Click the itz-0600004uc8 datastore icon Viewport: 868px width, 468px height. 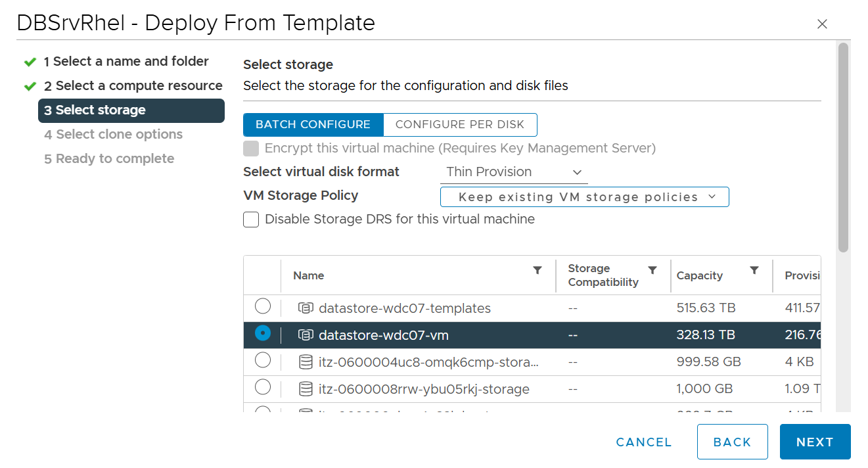306,362
